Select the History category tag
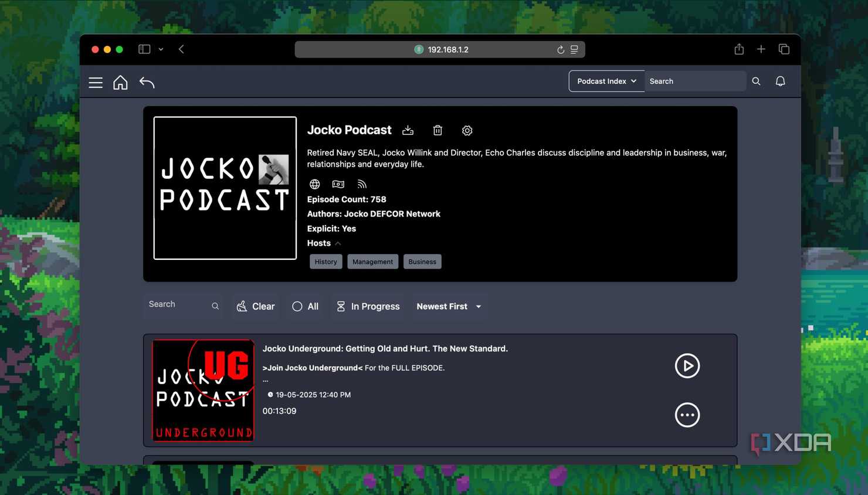The width and height of the screenshot is (868, 495). click(325, 262)
